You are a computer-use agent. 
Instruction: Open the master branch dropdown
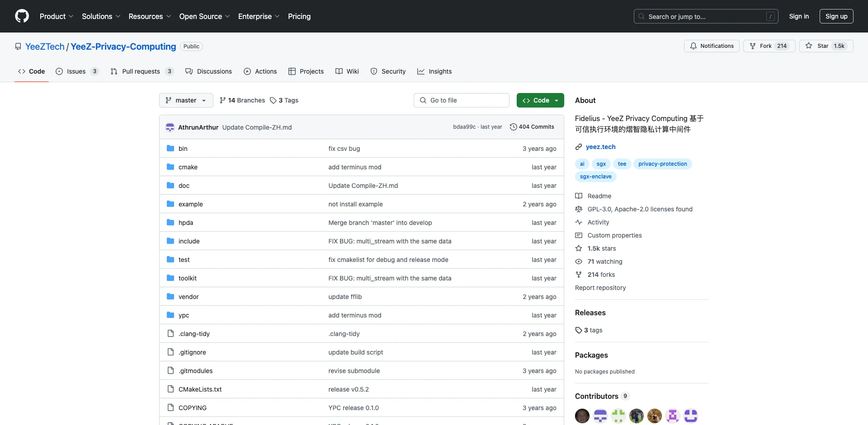(x=186, y=100)
